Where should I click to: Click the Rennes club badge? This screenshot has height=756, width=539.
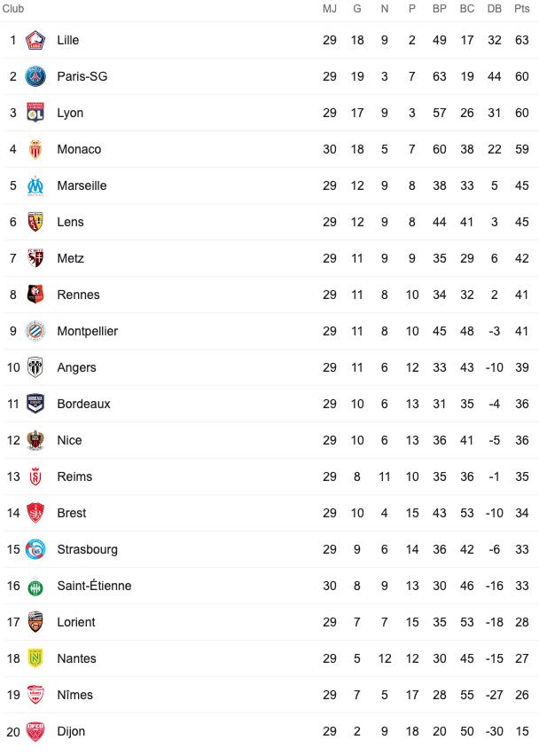click(35, 295)
